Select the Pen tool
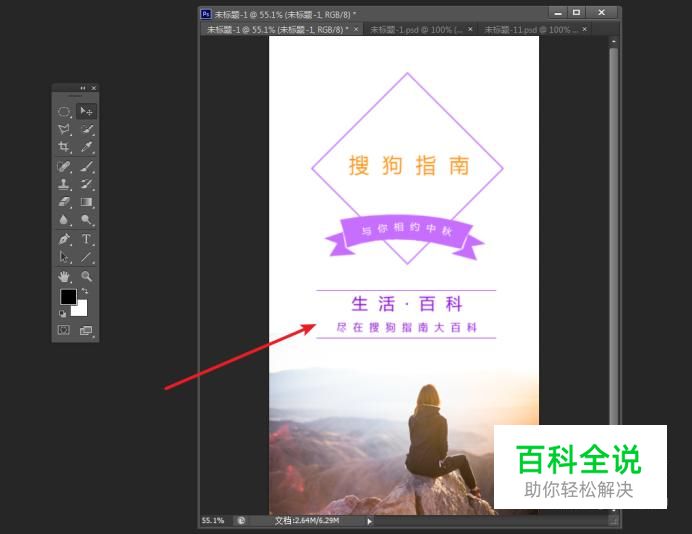692x534 pixels. point(64,239)
